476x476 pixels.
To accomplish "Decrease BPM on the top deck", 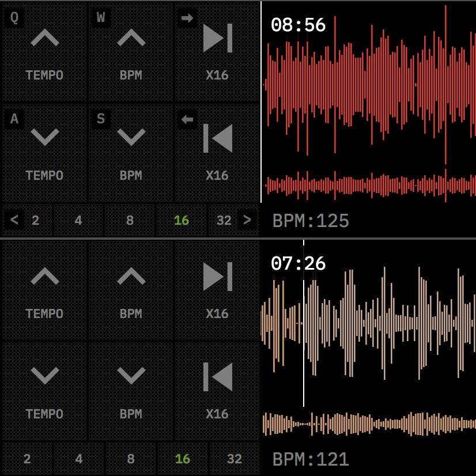I will tap(131, 153).
